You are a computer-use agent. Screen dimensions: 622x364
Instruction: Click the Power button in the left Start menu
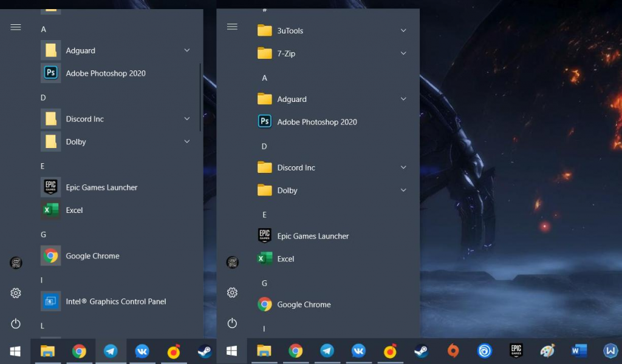pyautogui.click(x=16, y=324)
